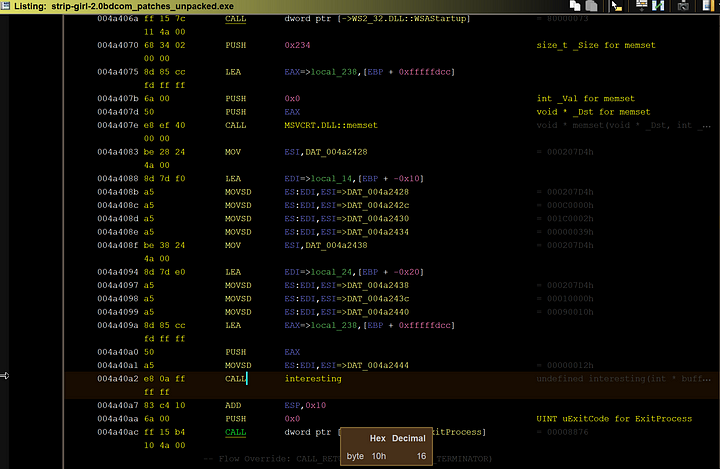Click value 00000039h beside DAT_004a2434
This screenshot has width=720, height=469.
tap(570, 232)
